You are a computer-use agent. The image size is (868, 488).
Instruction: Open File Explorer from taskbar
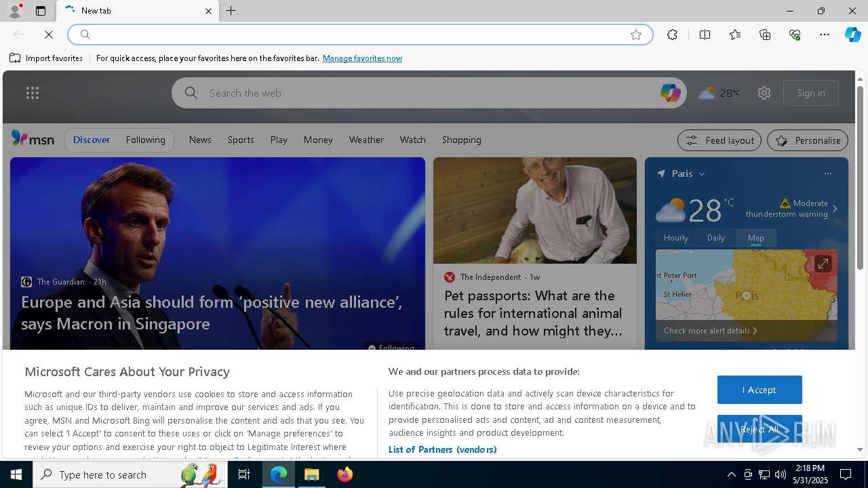[x=312, y=474]
